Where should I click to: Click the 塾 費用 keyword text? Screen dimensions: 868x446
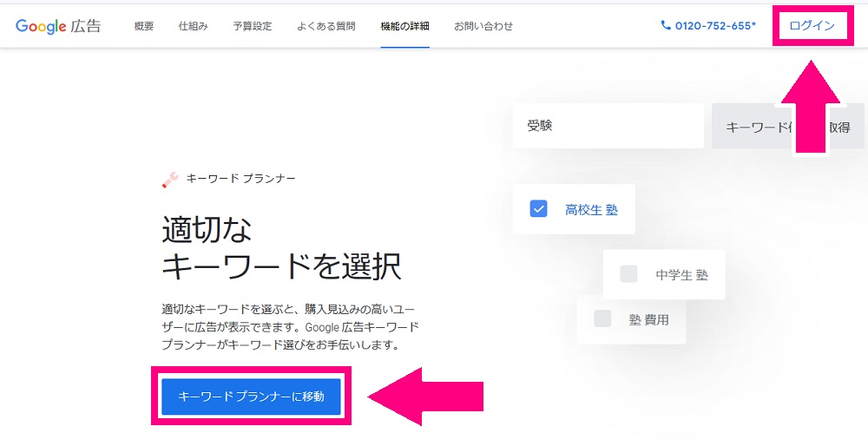648,319
